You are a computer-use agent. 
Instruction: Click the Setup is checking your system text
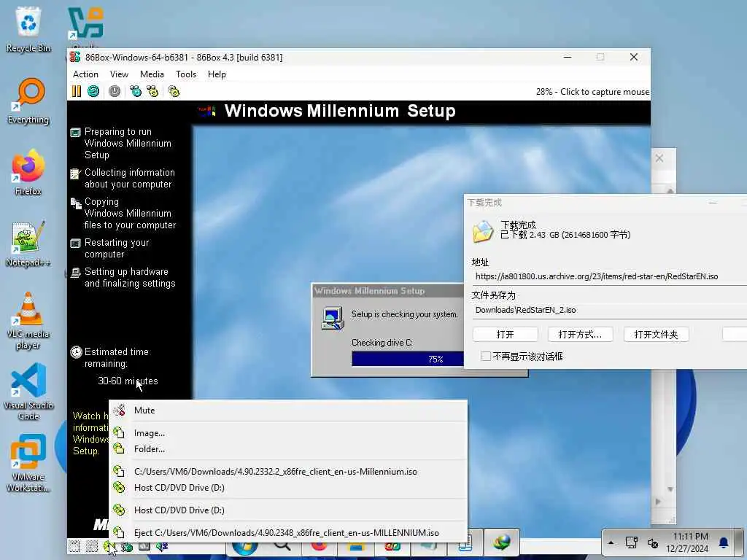pos(404,314)
